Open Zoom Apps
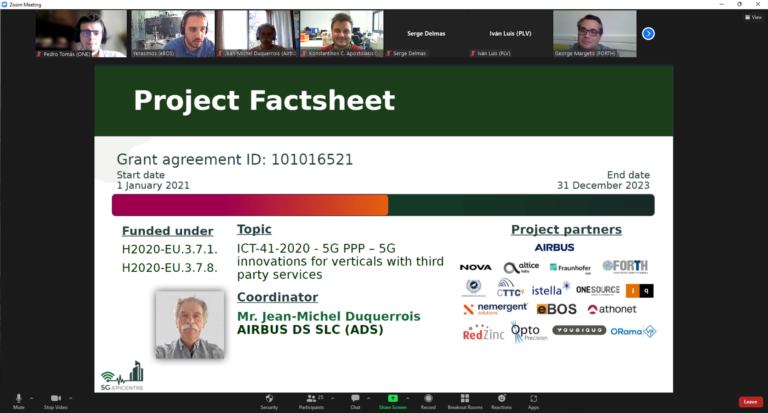The image size is (768, 413). [x=533, y=401]
